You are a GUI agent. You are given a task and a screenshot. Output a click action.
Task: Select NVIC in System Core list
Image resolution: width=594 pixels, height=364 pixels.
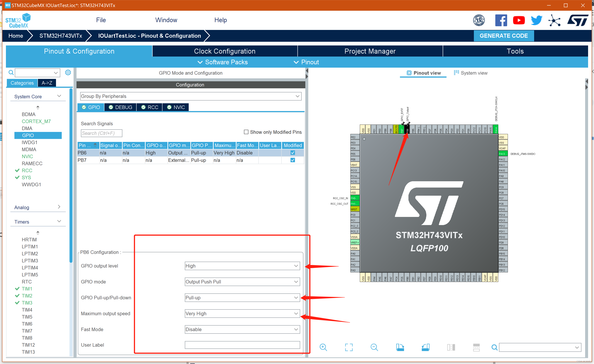click(27, 157)
